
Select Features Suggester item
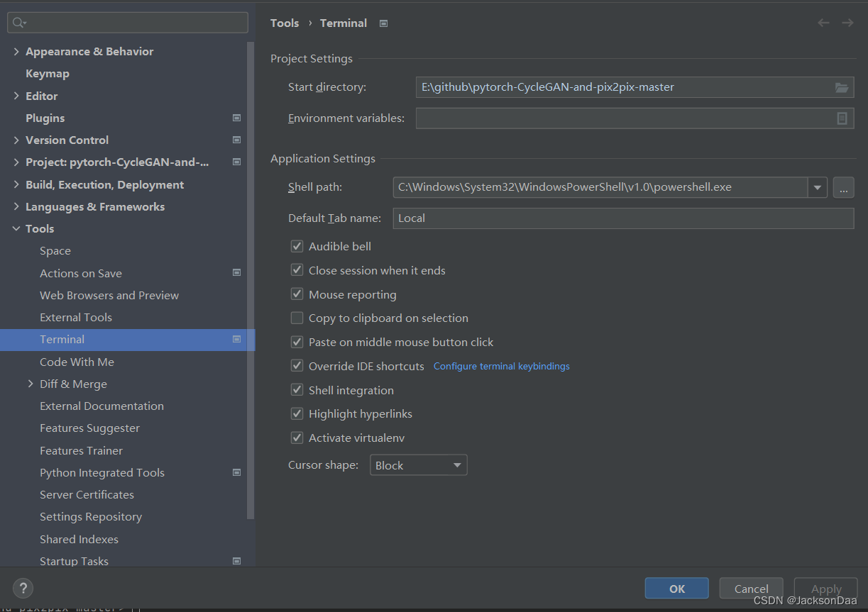[x=89, y=428]
